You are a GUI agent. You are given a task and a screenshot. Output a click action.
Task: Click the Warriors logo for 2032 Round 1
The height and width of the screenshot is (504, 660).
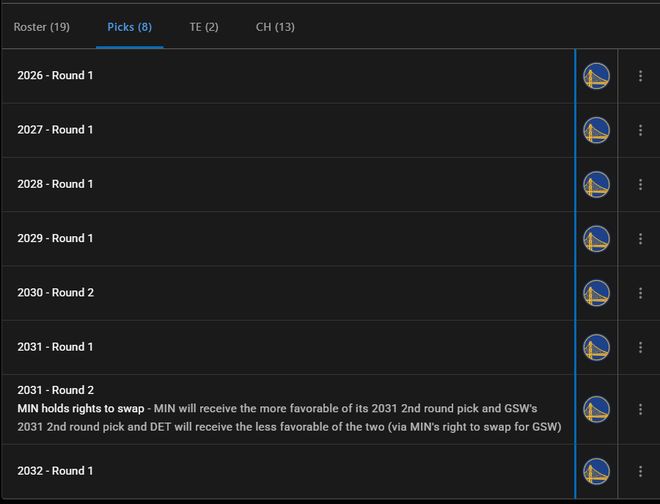click(x=596, y=471)
